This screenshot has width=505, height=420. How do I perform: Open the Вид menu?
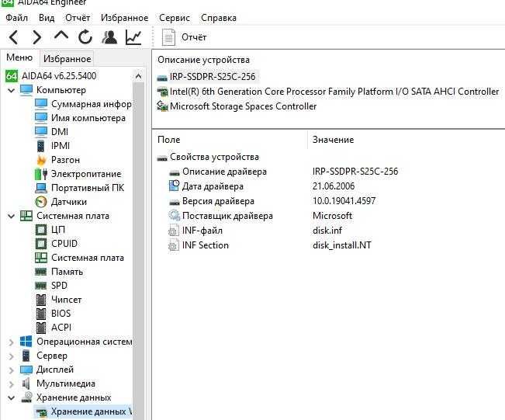point(47,18)
